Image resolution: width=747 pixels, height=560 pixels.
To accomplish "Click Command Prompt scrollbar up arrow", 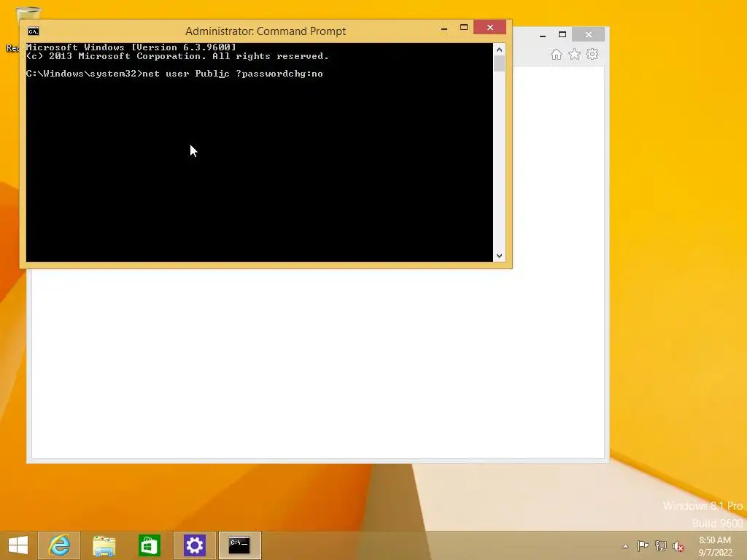I will point(499,50).
